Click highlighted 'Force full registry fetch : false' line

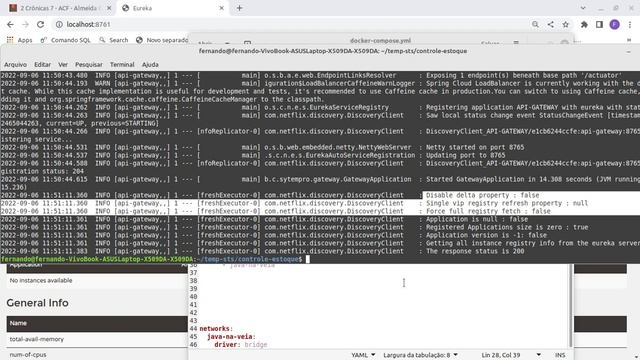click(x=488, y=211)
